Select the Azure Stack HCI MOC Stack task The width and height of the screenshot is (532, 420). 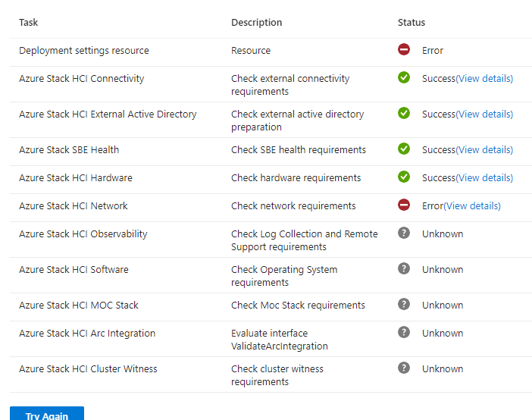point(79,306)
